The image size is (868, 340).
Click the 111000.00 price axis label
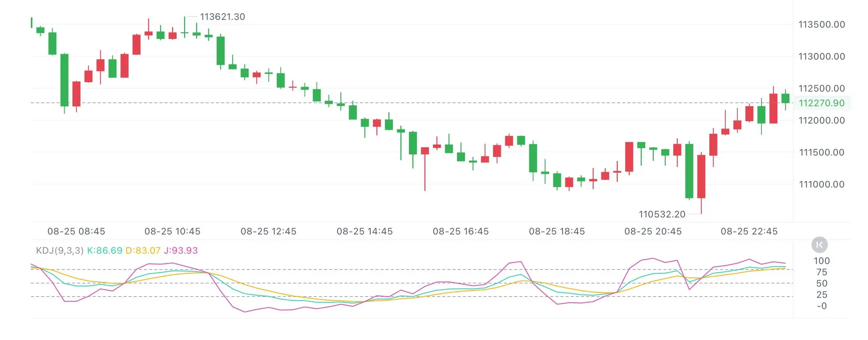point(822,184)
